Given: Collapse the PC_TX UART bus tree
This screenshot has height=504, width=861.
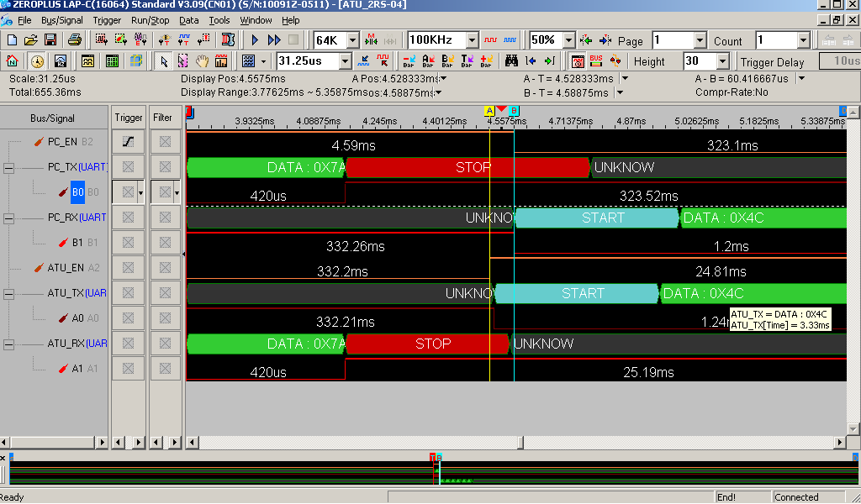Looking at the screenshot, I should point(9,167).
